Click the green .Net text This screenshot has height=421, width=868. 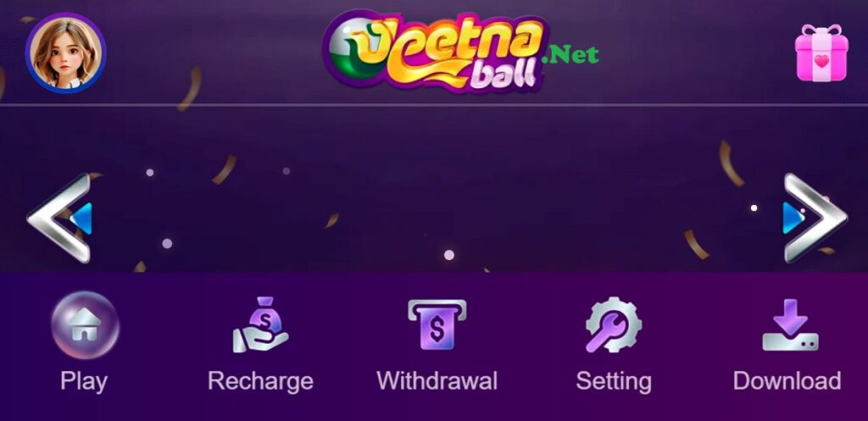570,54
